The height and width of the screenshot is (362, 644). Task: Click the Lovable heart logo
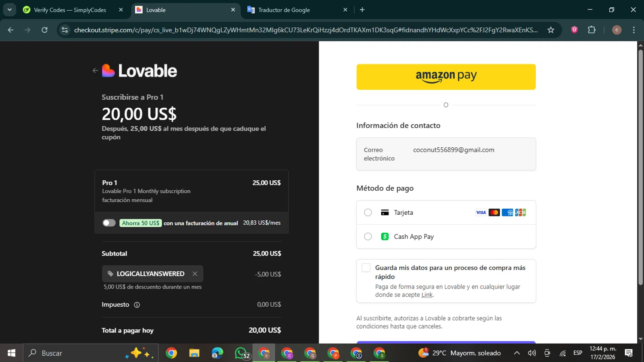(x=108, y=70)
